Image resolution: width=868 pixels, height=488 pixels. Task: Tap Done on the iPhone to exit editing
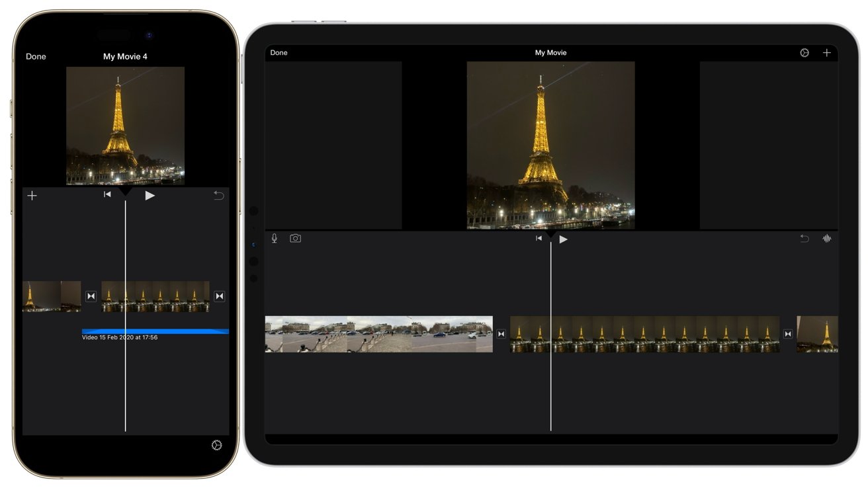35,57
